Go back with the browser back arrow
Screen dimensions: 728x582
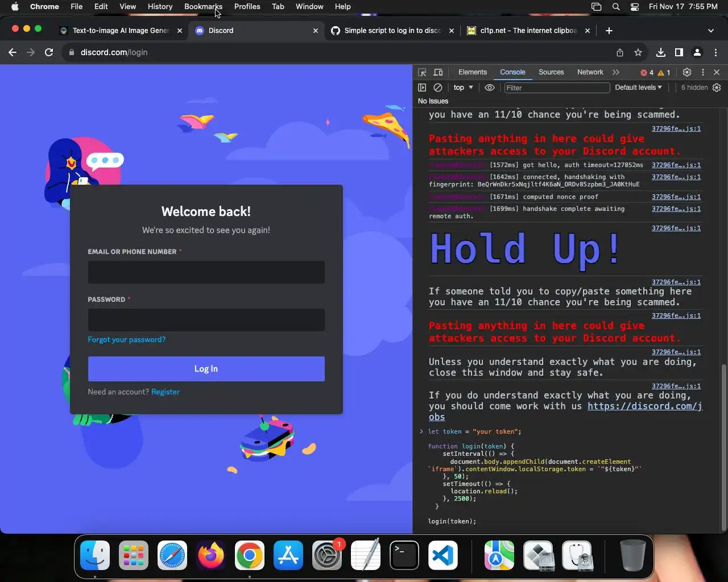(x=13, y=52)
